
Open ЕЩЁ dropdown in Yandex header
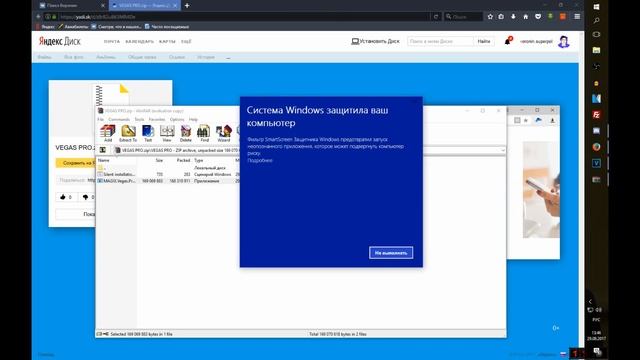coord(186,42)
